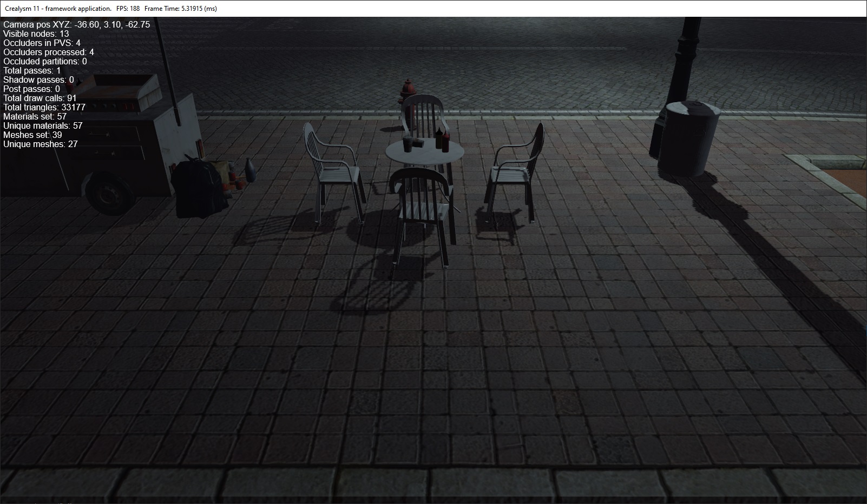The image size is (867, 504).
Task: Select the metal trash can
Action: (x=688, y=137)
